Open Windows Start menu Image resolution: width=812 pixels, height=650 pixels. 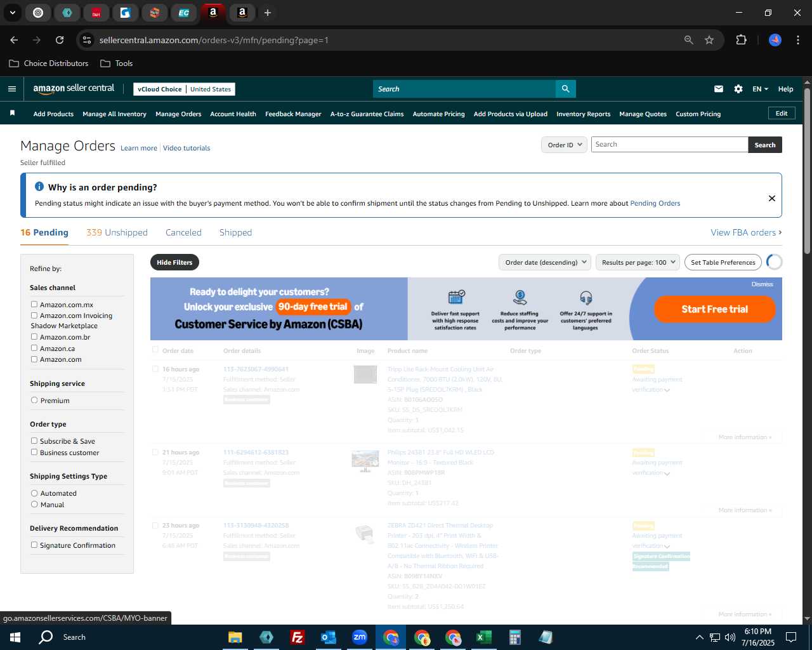coord(15,637)
